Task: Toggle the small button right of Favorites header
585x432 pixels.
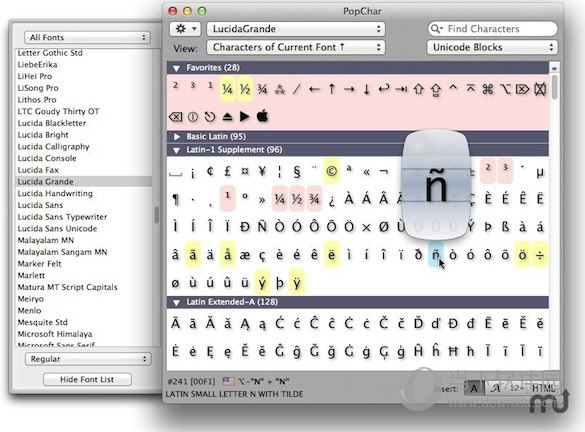Action: (554, 68)
